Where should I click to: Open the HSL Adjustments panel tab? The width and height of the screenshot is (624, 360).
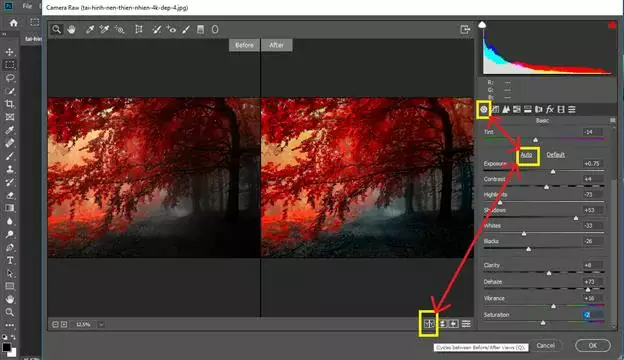pos(517,109)
